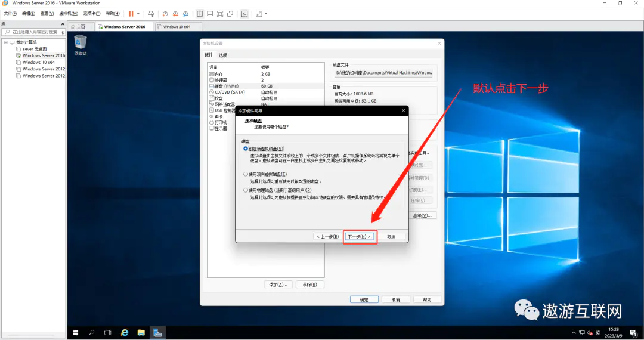The image size is (644, 340).
Task: Select 处理器 device row in settings list
Action: click(x=266, y=80)
